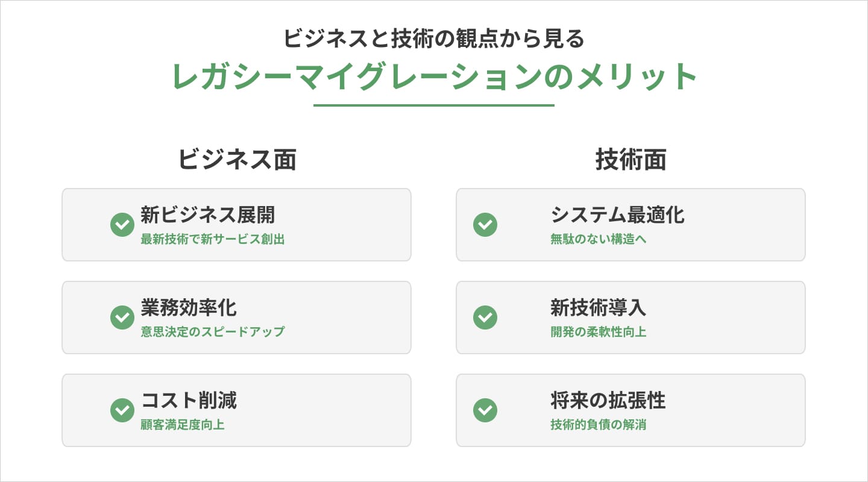Click the checkmark icon beside 将来の拡張性
868x482 pixels.
485,410
